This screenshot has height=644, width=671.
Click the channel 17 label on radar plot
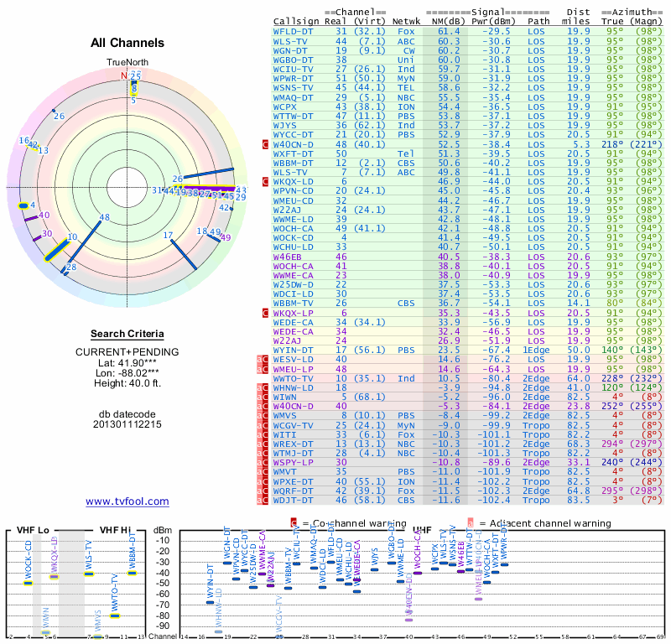(168, 236)
